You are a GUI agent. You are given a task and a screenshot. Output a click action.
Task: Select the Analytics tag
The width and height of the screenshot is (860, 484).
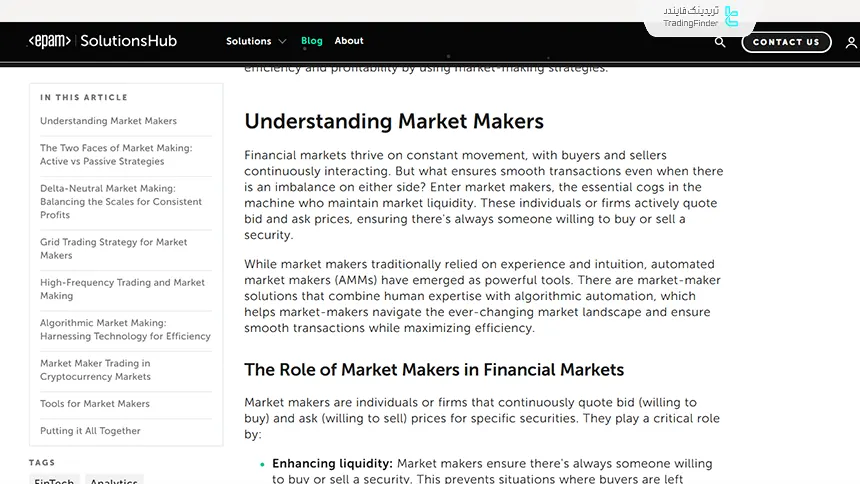point(114,481)
